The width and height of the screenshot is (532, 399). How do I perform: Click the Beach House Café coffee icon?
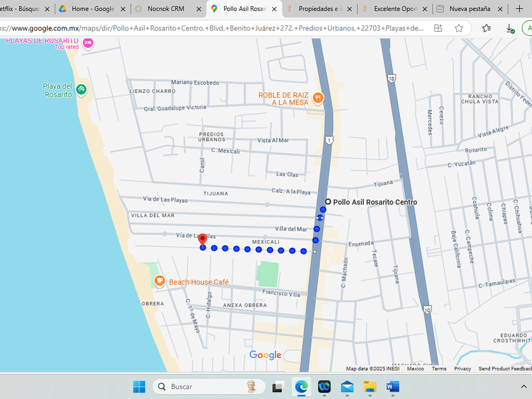click(x=159, y=281)
